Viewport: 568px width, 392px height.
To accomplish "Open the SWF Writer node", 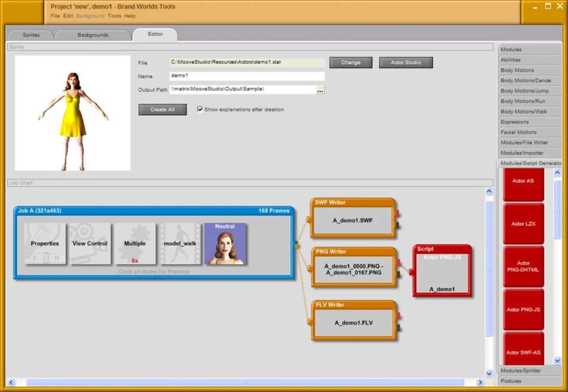I will tap(354, 219).
